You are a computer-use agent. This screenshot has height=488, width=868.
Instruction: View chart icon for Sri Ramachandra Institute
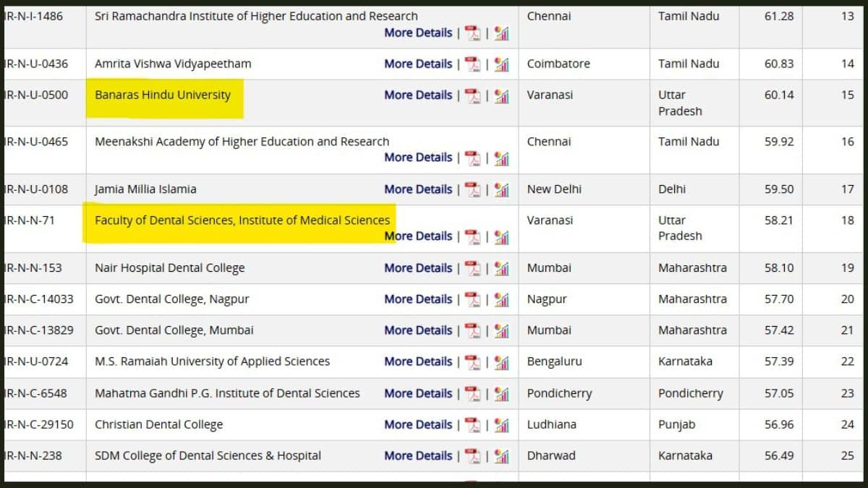pyautogui.click(x=501, y=33)
